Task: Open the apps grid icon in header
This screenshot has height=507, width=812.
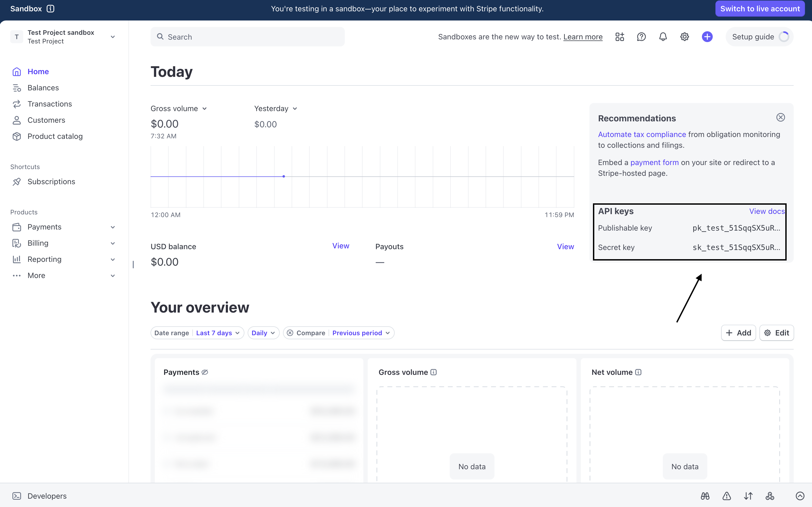Action: point(619,37)
